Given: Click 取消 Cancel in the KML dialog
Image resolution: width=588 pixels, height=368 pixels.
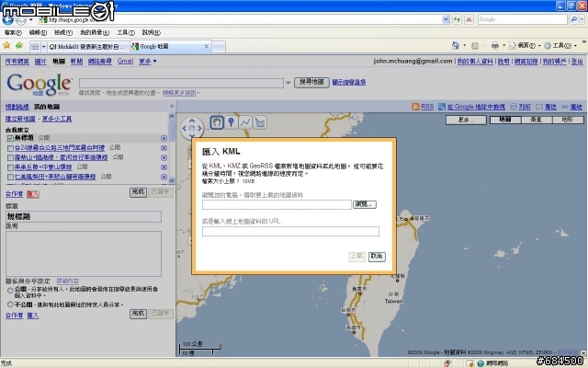Looking at the screenshot, I should click(x=377, y=256).
